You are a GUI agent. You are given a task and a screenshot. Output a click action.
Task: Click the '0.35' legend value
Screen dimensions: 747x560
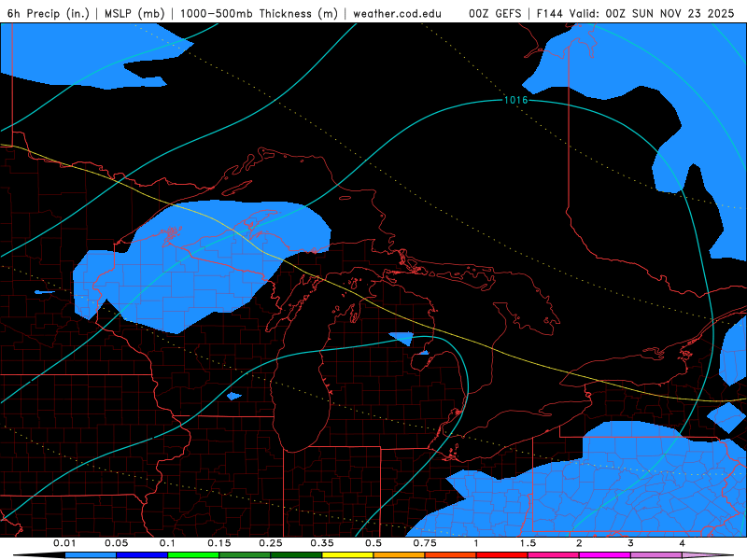322,543
